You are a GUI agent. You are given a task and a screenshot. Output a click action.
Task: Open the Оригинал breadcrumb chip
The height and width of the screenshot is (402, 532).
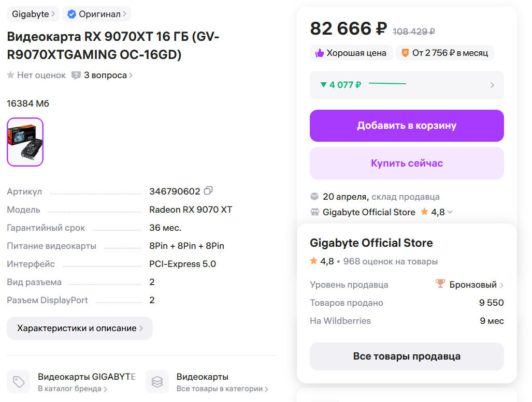96,14
